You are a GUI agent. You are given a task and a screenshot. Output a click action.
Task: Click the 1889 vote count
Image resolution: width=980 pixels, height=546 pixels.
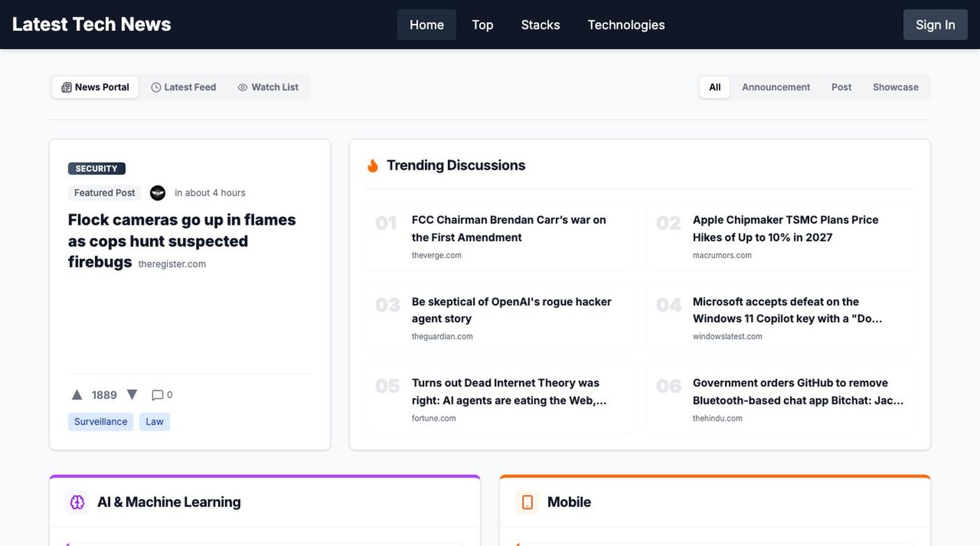pyautogui.click(x=104, y=395)
